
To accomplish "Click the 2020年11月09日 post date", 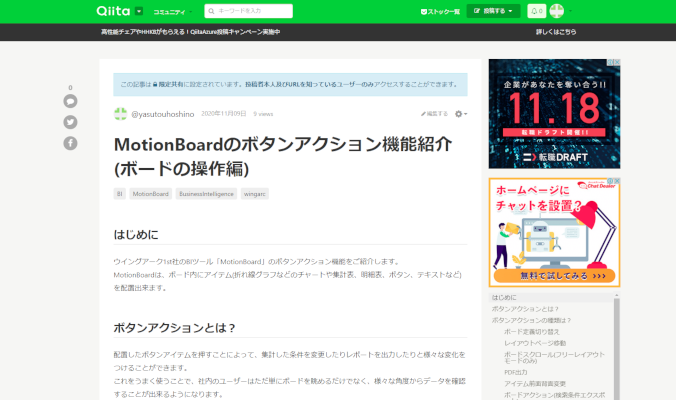I will (224, 114).
